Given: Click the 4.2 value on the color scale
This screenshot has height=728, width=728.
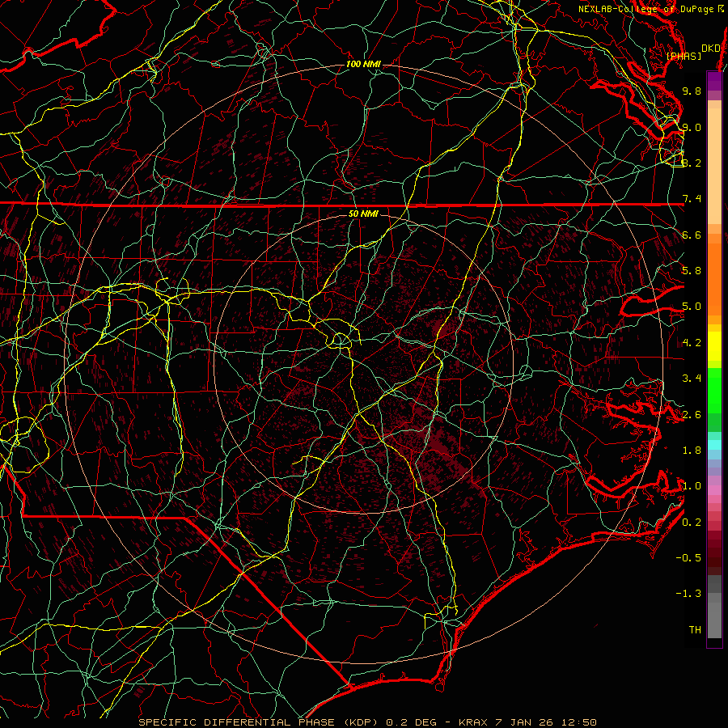Looking at the screenshot, I should [692, 343].
